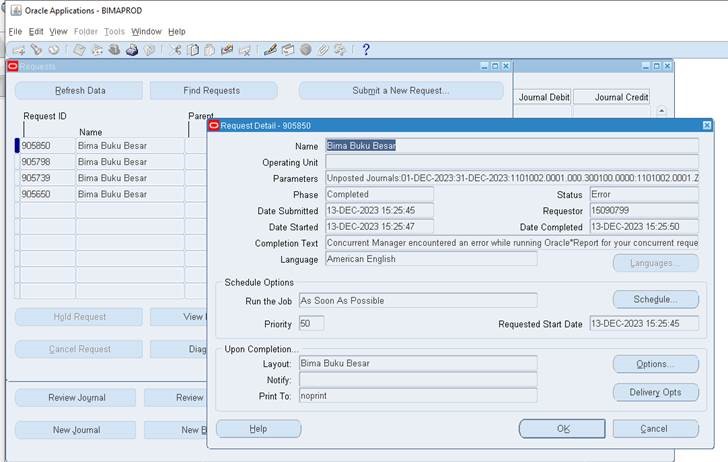
Task: Open the File menu
Action: tap(15, 32)
